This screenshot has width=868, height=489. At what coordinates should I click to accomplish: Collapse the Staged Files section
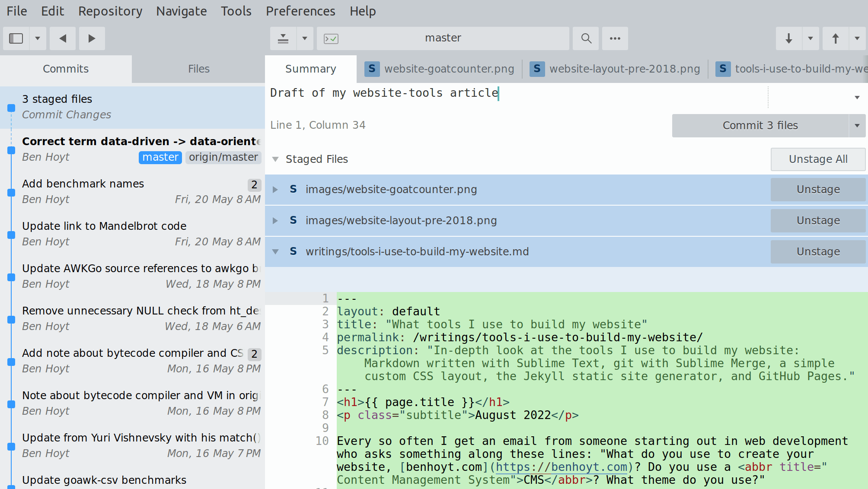275,159
